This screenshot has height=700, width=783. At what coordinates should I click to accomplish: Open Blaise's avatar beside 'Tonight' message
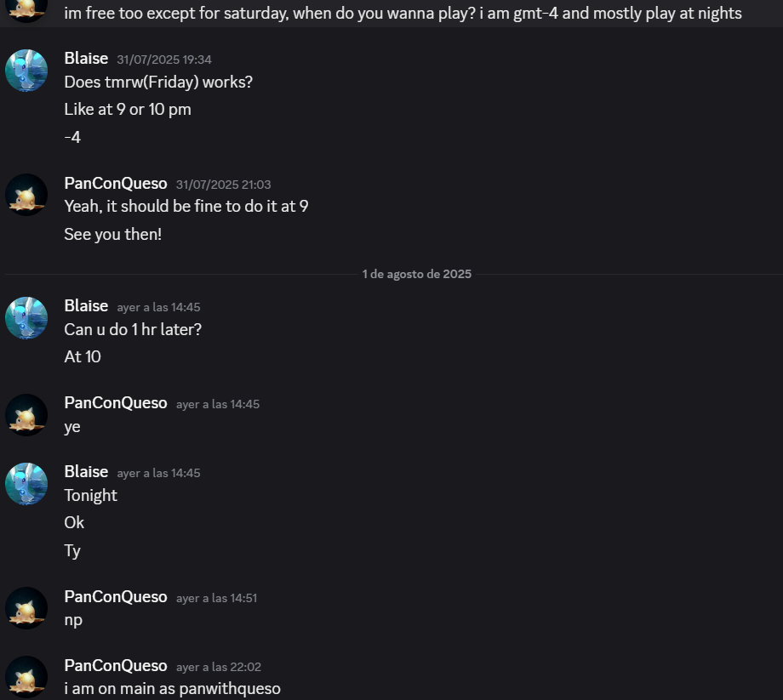tap(26, 484)
